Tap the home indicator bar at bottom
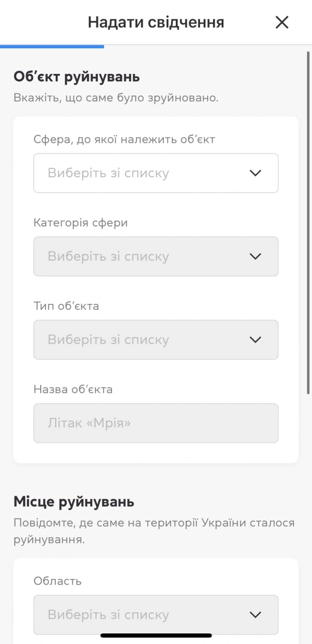312x644 pixels. pyautogui.click(x=156, y=635)
